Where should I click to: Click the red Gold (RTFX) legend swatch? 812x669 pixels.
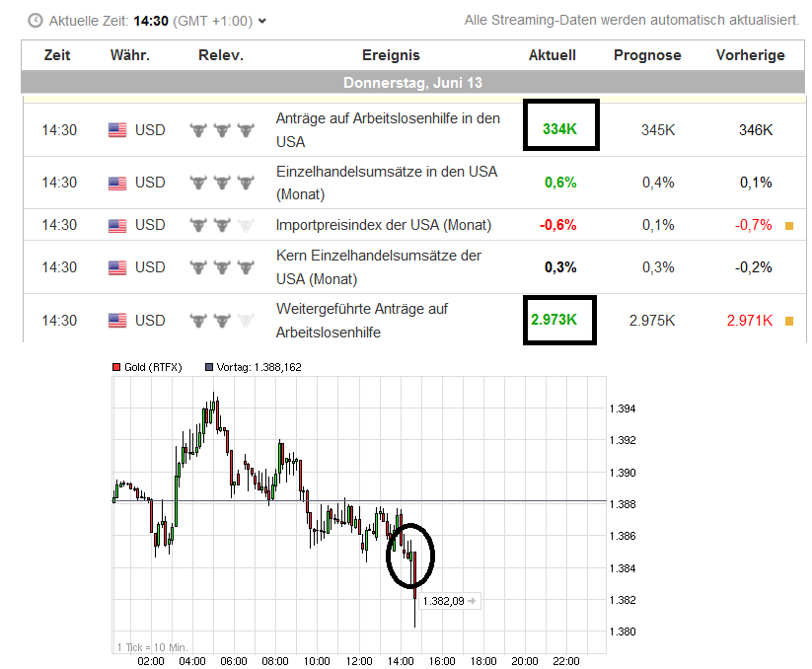click(x=116, y=367)
